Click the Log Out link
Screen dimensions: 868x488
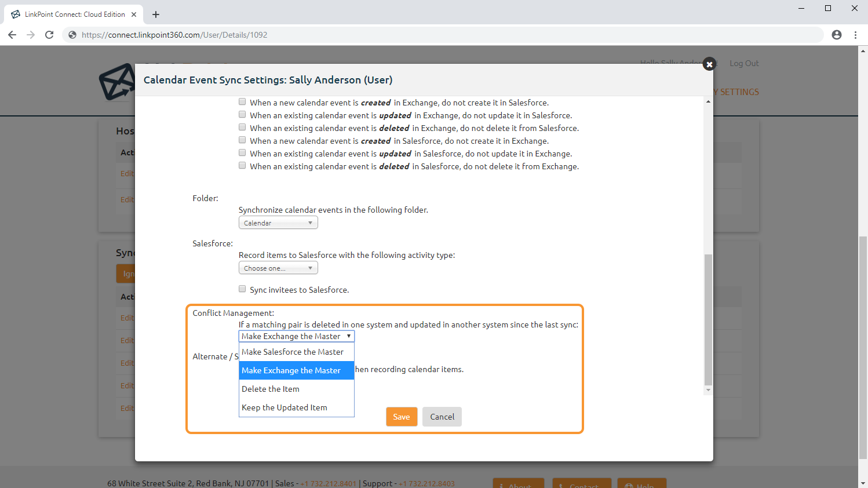tap(744, 63)
